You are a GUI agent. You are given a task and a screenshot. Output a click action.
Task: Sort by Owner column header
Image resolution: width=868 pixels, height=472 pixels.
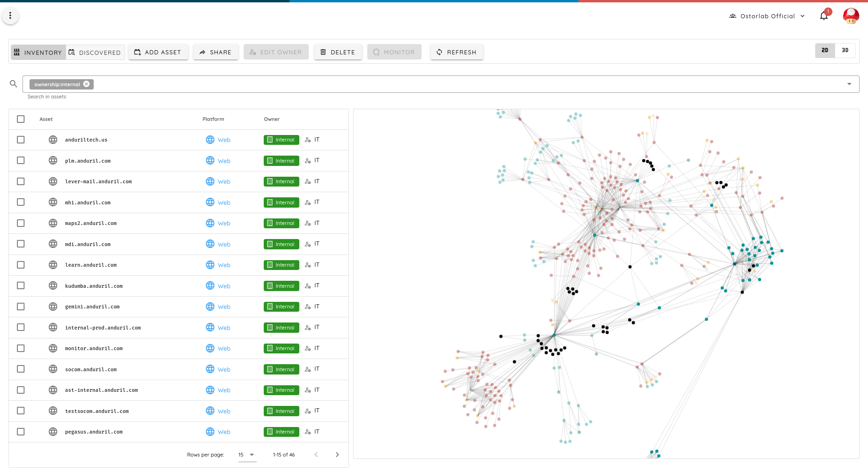[272, 119]
